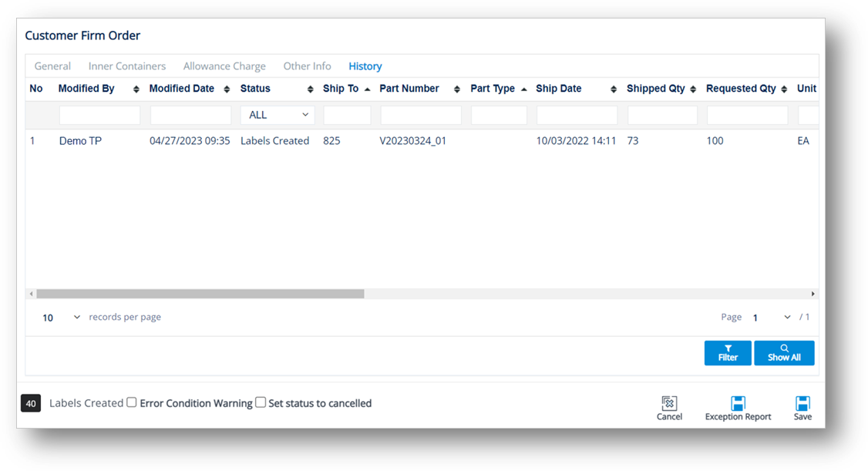
Task: Check Set status to cancelled
Action: (261, 402)
